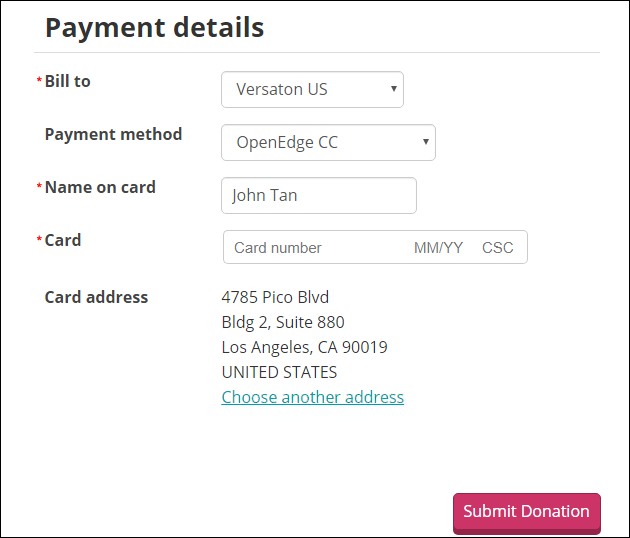The image size is (630, 538).
Task: Click the arrow on the Bill to dropdown
Action: [394, 89]
